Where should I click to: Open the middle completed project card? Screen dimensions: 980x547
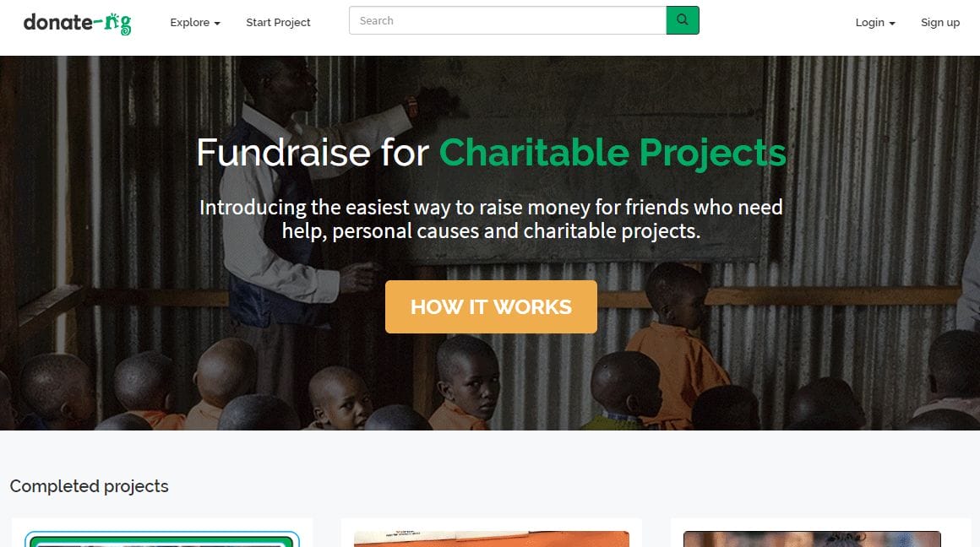click(x=491, y=535)
